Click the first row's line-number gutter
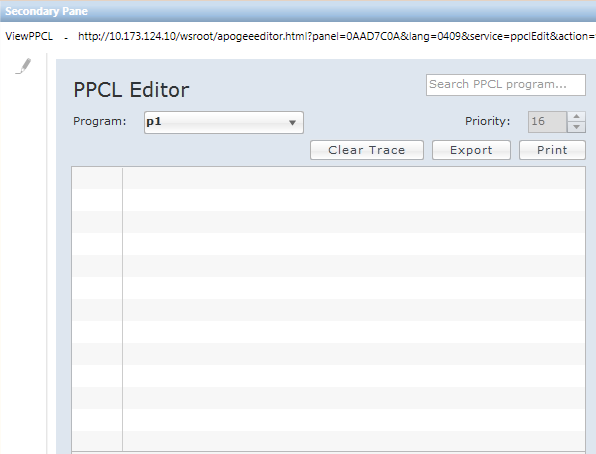The width and height of the screenshot is (596, 454). pyautogui.click(x=97, y=178)
